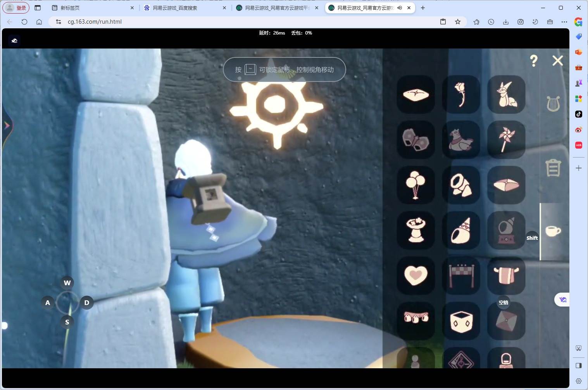Click the latency text 延时: 26ms
Screen dimensions: 588x390
point(272,33)
